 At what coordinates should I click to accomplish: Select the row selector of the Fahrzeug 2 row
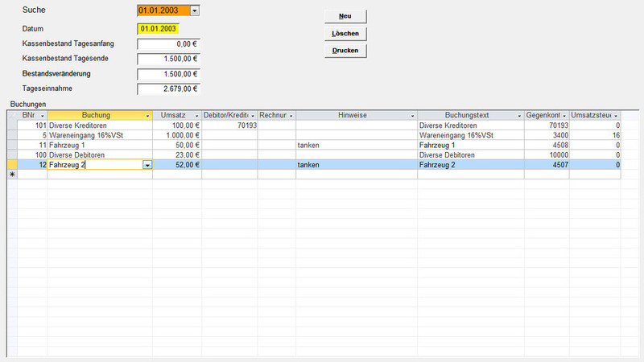12,165
